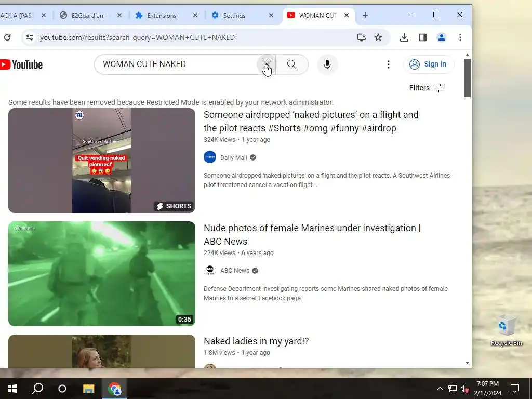Image resolution: width=532 pixels, height=399 pixels.
Task: Click scrollbar up arrow
Action: pyautogui.click(x=467, y=55)
